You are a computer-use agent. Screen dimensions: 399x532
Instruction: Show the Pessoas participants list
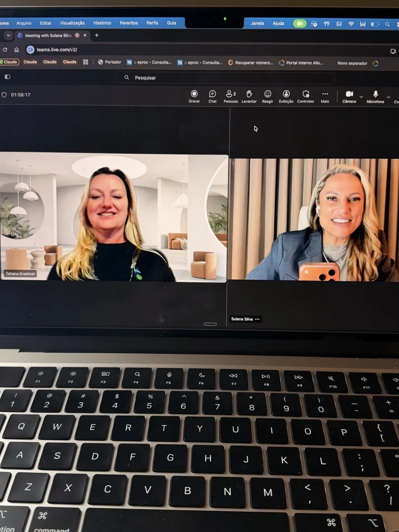click(x=231, y=96)
